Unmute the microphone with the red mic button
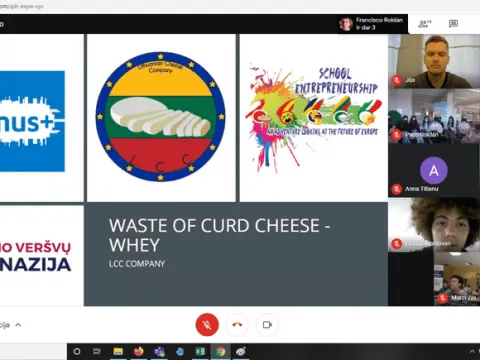Image resolution: width=480 pixels, height=360 pixels. pyautogui.click(x=207, y=324)
